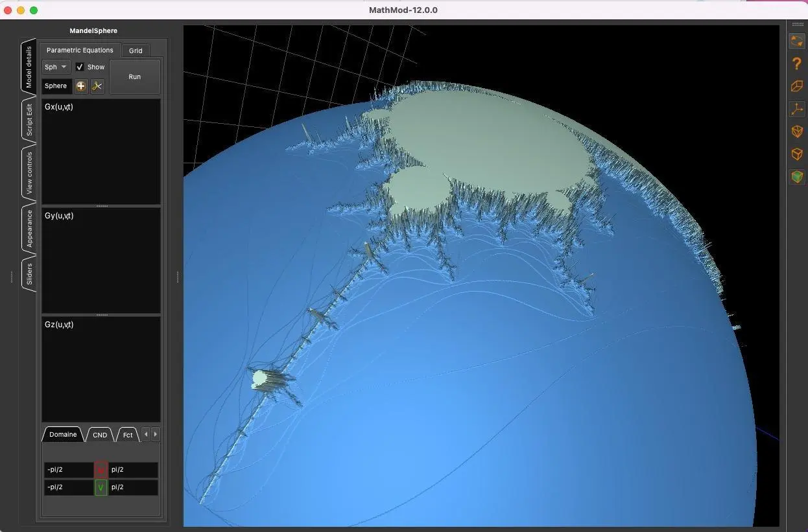
Task: Edit the Sphere model name field
Action: (x=56, y=86)
